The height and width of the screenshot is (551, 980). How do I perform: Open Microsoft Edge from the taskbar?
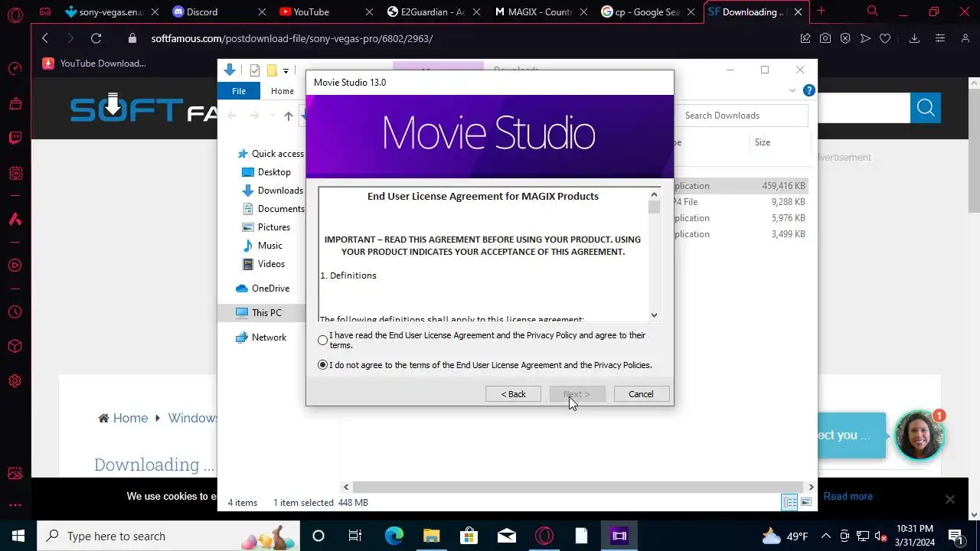coord(394,536)
